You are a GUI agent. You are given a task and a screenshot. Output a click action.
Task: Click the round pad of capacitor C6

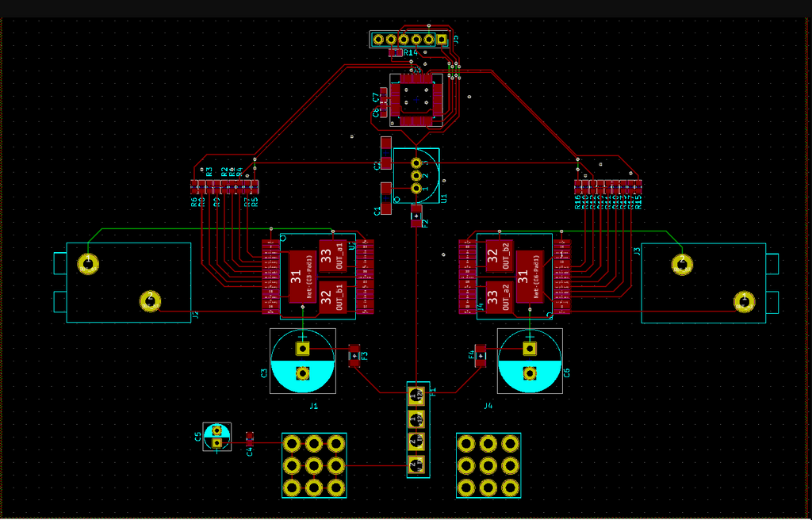click(x=529, y=373)
